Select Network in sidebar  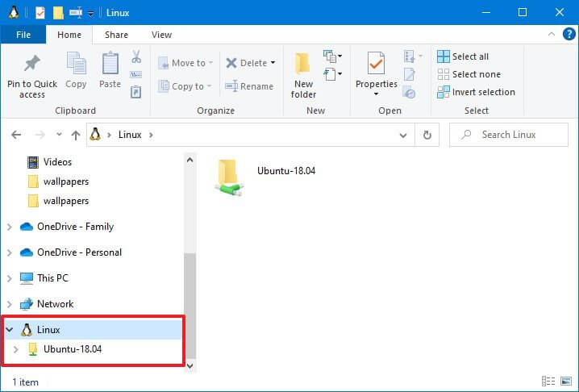click(x=55, y=304)
